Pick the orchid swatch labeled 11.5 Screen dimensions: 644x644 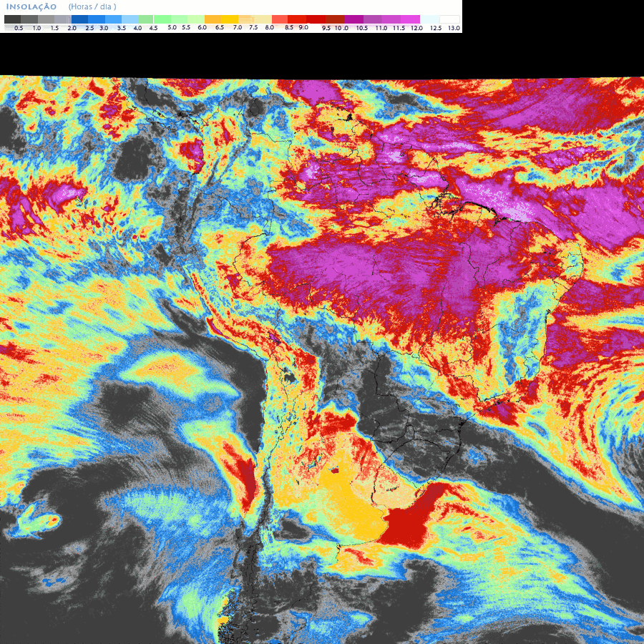coord(391,19)
